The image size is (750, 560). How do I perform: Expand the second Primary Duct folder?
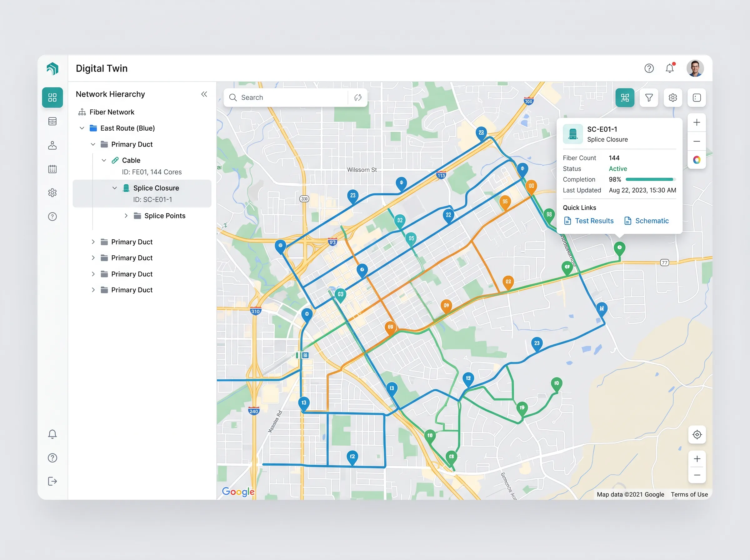(93, 242)
